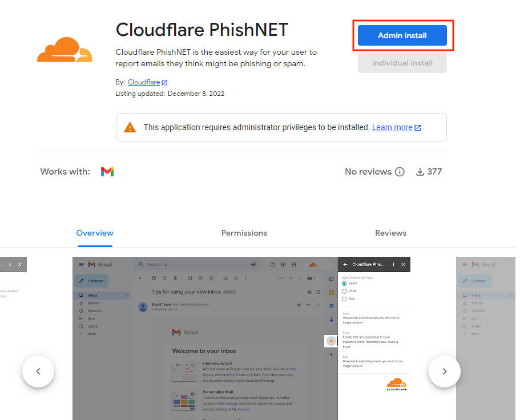Image resolution: width=528 pixels, height=420 pixels.
Task: Click the warning triangle in the admin notice
Action: (130, 127)
